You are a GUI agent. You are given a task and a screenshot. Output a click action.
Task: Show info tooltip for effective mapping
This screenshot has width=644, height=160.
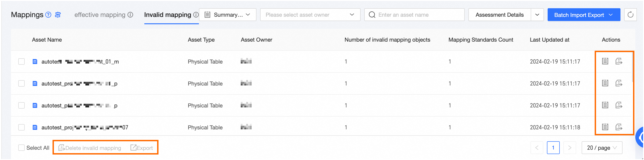pyautogui.click(x=130, y=15)
